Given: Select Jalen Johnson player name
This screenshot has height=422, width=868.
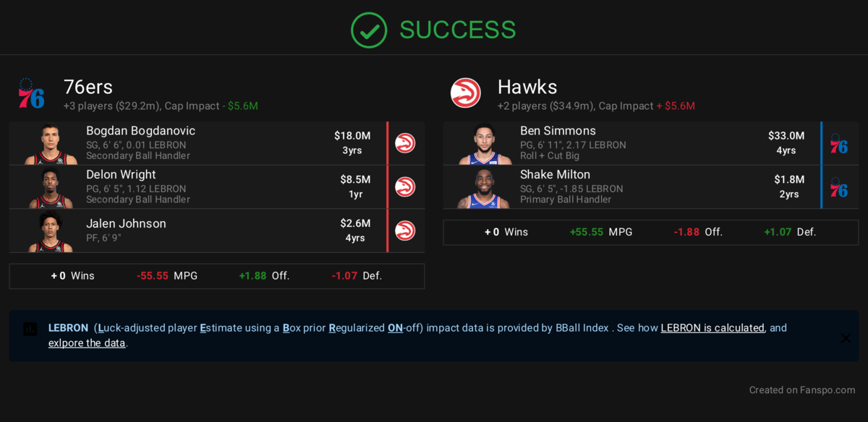Looking at the screenshot, I should 126,224.
